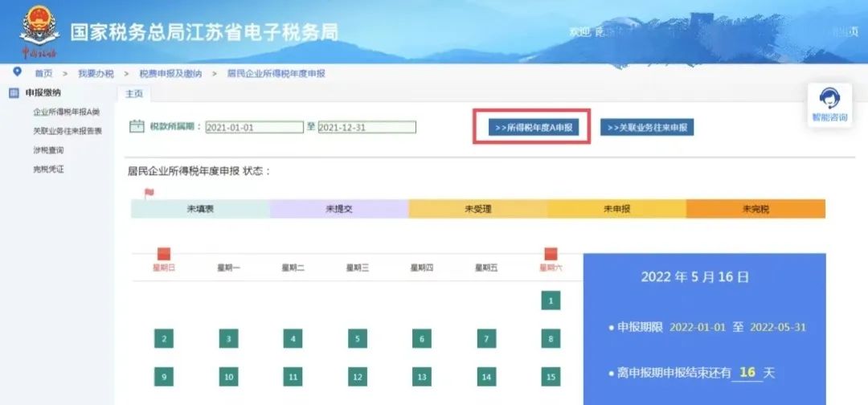This screenshot has height=405, width=868.
Task: Open 涉税查询 in the sidebar
Action: 49,150
